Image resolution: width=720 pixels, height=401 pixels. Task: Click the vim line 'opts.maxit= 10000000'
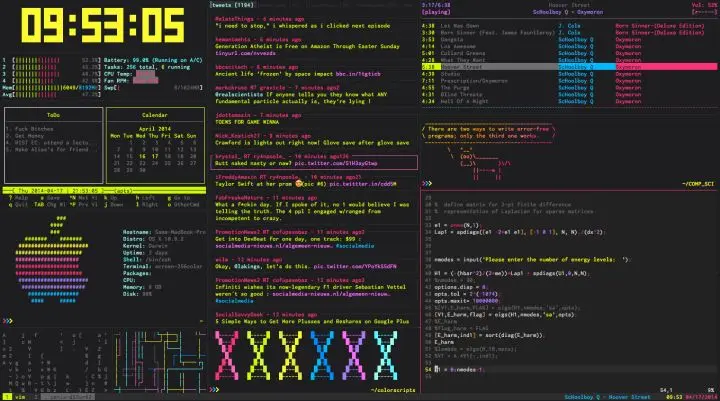[x=467, y=301]
